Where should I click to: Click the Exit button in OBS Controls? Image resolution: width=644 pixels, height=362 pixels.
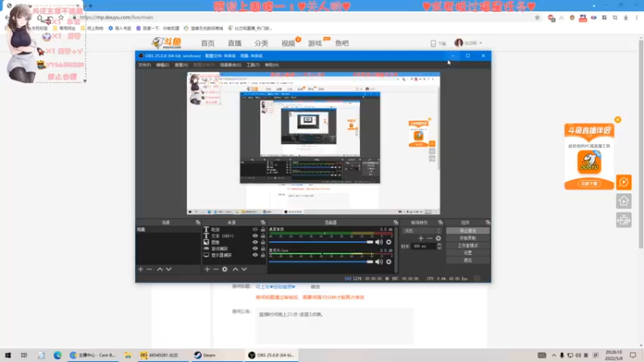468,260
